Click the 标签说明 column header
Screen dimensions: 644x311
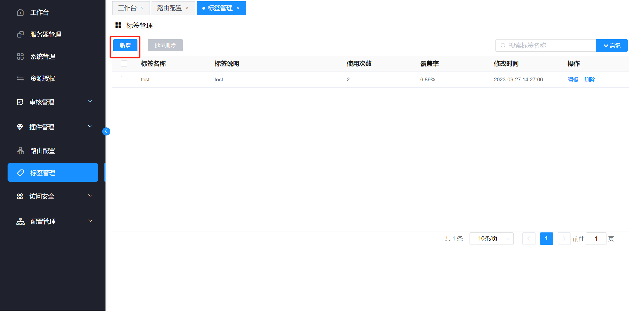pos(227,63)
